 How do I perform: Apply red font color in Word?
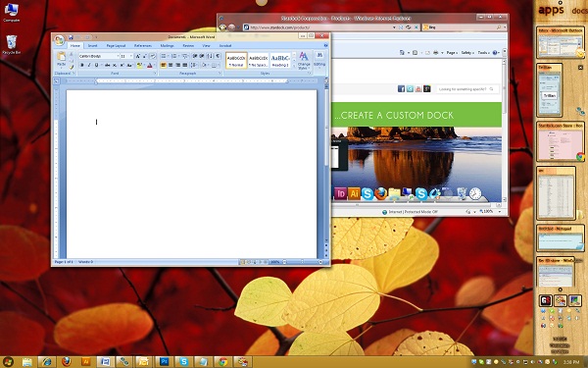[150, 66]
